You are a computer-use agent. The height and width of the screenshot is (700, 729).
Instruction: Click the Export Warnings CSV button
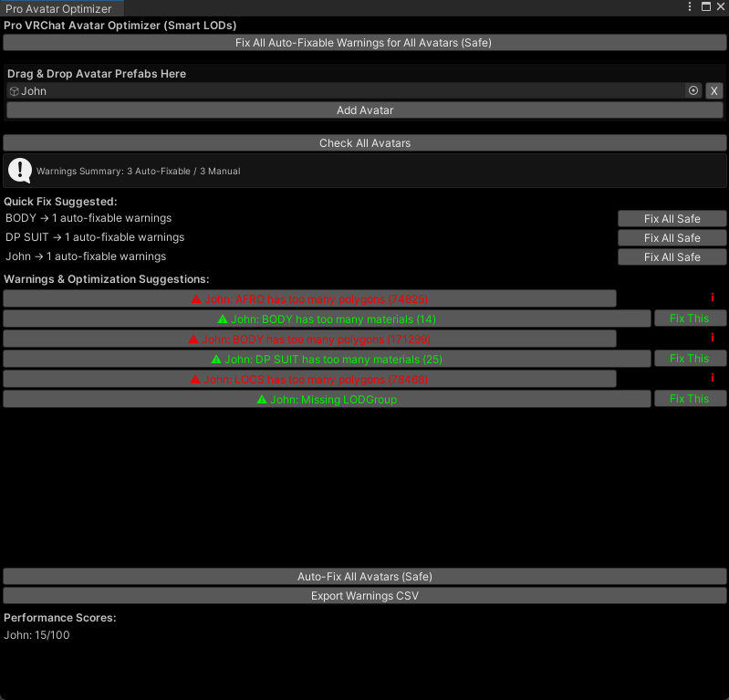click(365, 596)
